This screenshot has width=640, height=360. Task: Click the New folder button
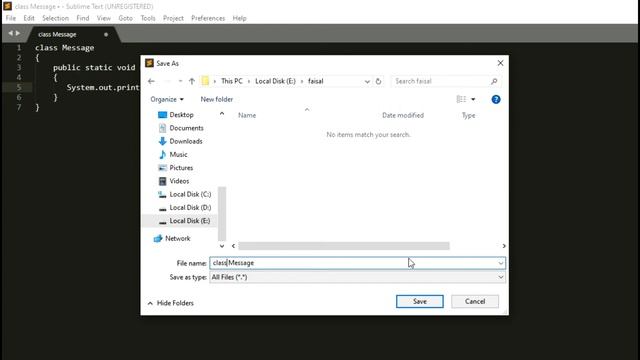click(x=217, y=99)
